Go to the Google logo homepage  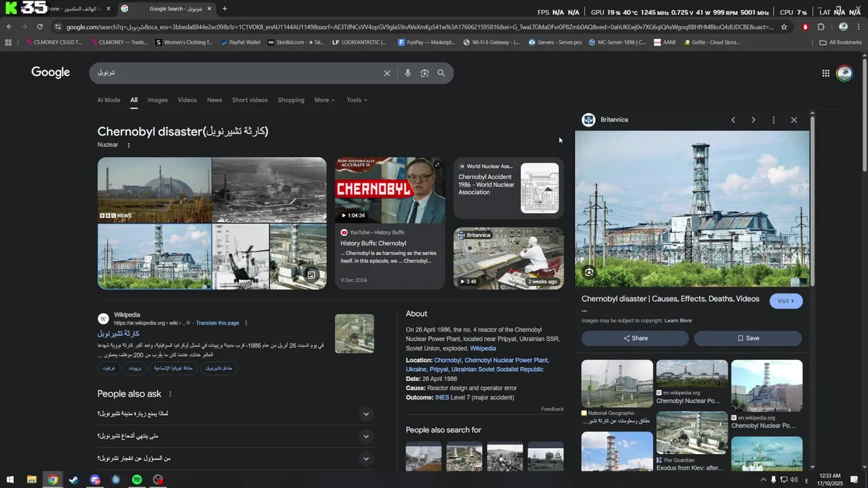point(51,73)
